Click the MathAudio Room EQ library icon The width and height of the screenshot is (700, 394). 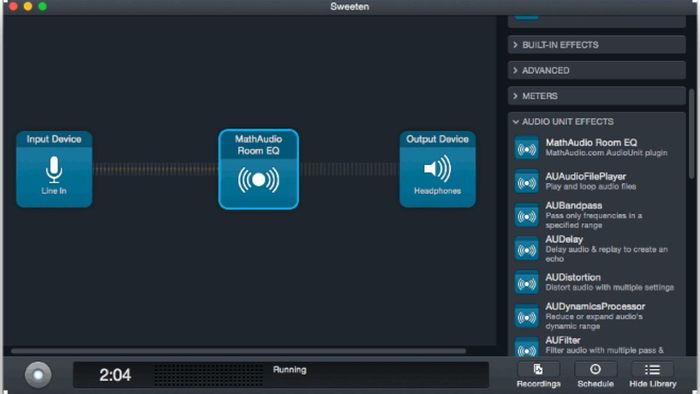tap(526, 148)
